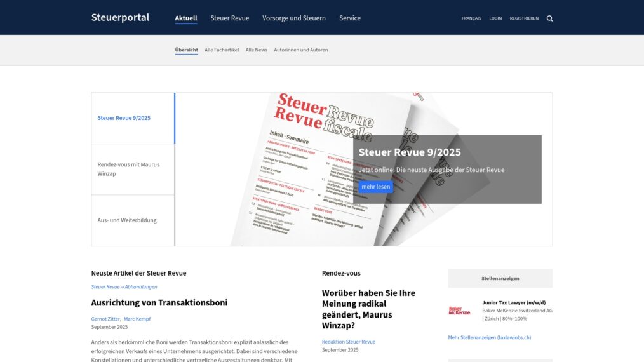Image resolution: width=644 pixels, height=362 pixels.
Task: Click the mehr lesen button
Action: [376, 187]
